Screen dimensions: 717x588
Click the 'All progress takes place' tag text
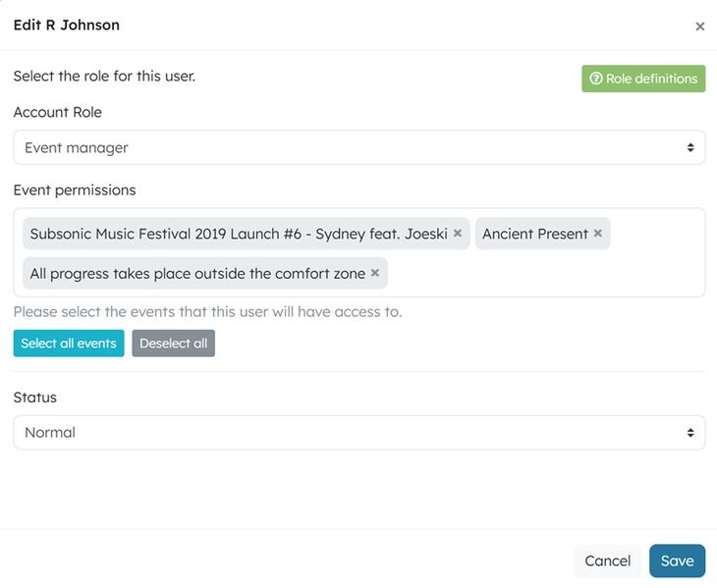point(197,274)
